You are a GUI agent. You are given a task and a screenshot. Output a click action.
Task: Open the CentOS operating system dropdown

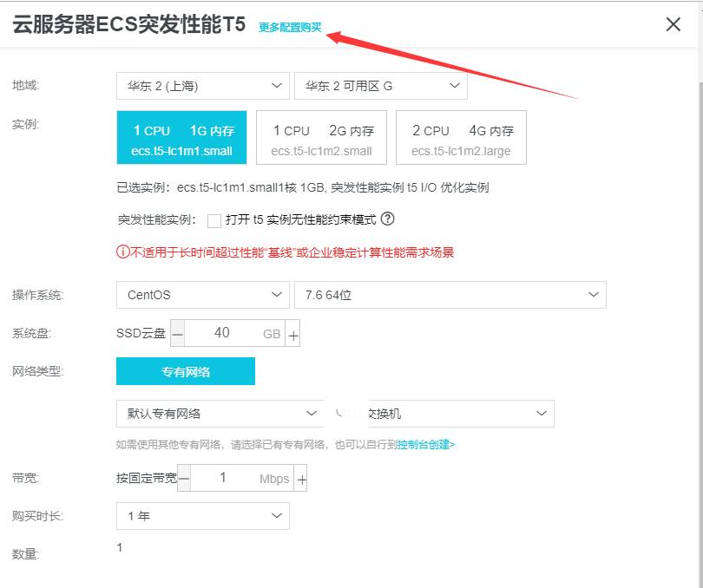[x=202, y=295]
